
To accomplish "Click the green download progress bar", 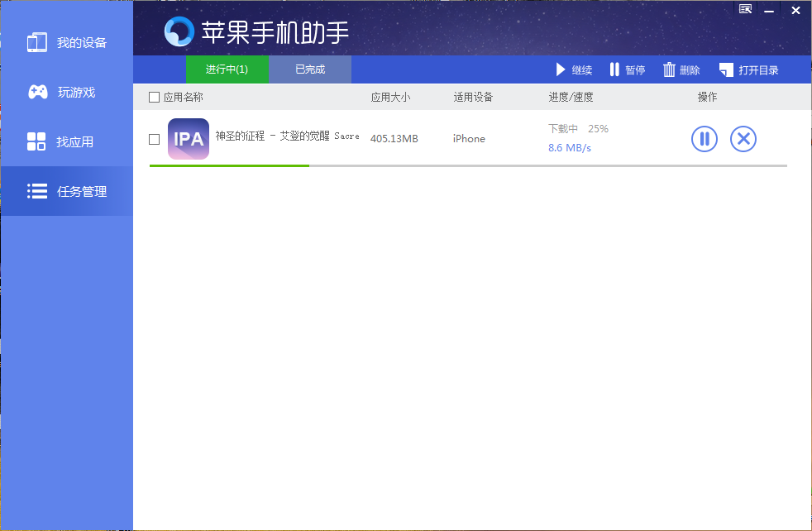I will (x=229, y=165).
